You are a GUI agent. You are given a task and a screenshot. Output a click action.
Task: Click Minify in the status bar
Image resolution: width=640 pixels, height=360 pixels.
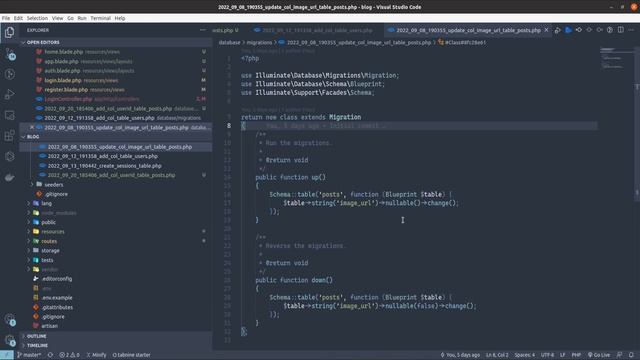click(x=96, y=355)
